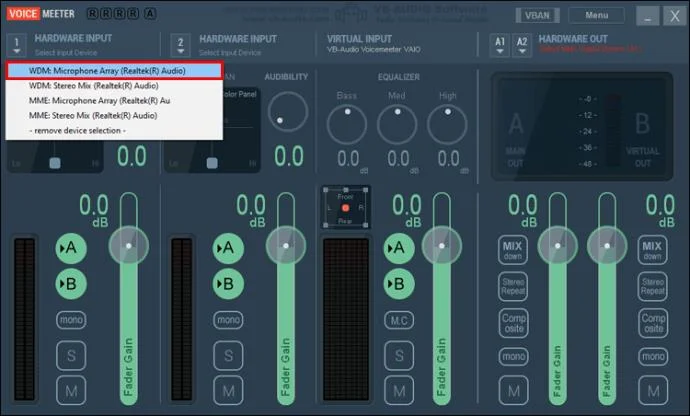Screen dimensions: 690x416
Task: Click the Audibility knob
Action: 288,112
